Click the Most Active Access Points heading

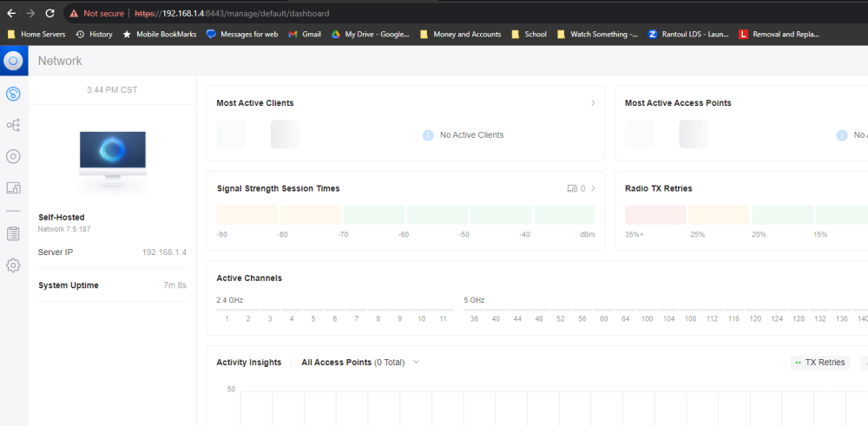tap(678, 103)
